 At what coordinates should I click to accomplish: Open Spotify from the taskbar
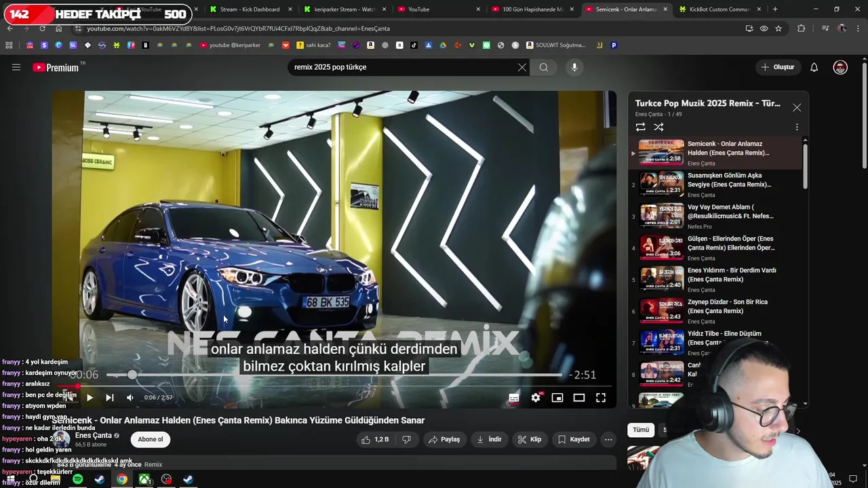point(77,479)
